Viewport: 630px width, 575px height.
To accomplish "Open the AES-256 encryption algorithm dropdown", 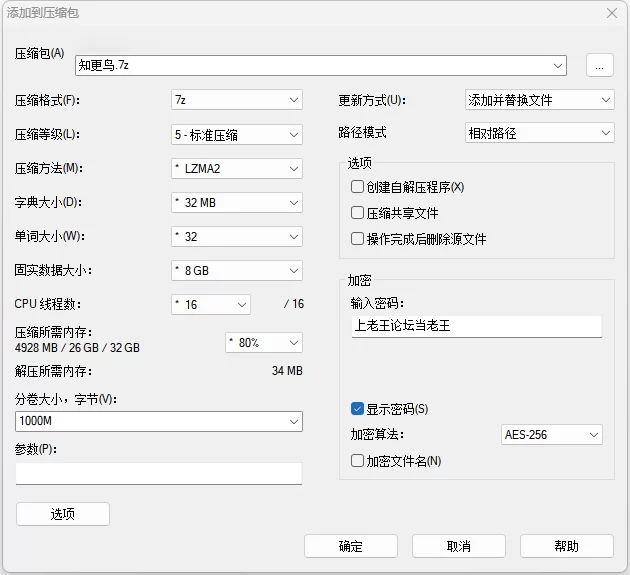I will 551,435.
